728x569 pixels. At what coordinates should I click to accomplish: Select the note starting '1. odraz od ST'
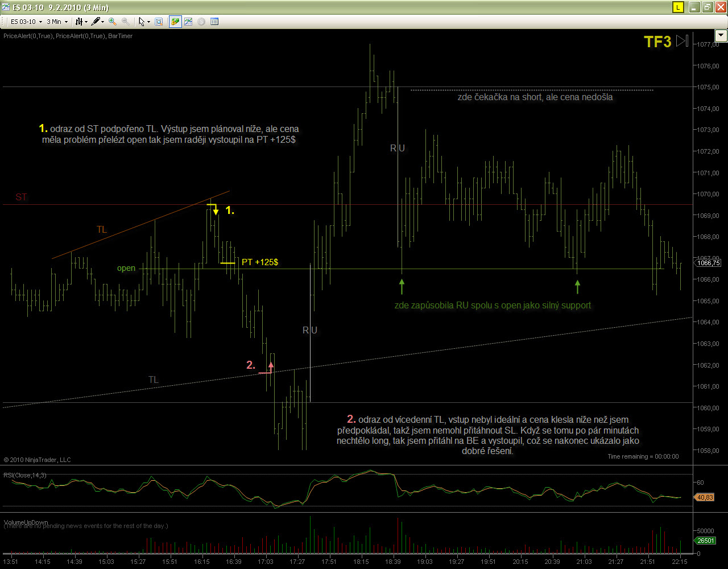169,134
